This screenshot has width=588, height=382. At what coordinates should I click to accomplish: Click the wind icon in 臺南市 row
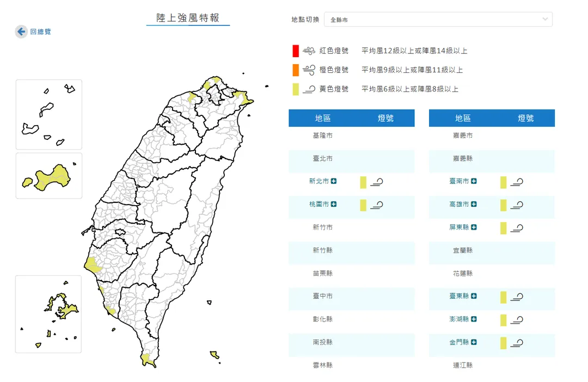[517, 182]
